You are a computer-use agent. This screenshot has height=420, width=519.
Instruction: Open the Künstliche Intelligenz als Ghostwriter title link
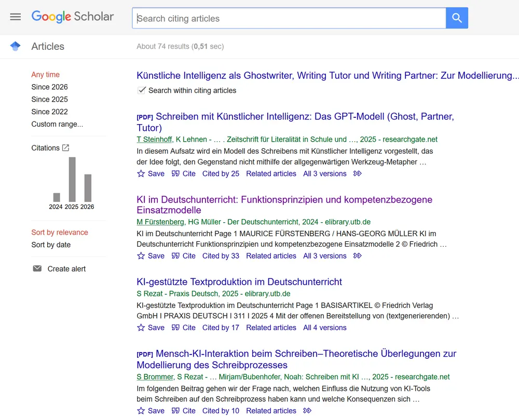click(x=327, y=75)
